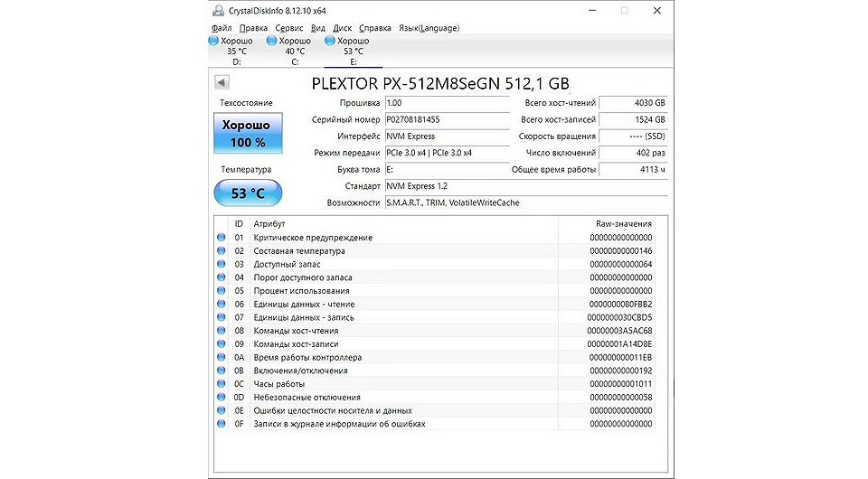Click the blue status dot for attribute 01
The height and width of the screenshot is (479, 868).
pos(222,238)
